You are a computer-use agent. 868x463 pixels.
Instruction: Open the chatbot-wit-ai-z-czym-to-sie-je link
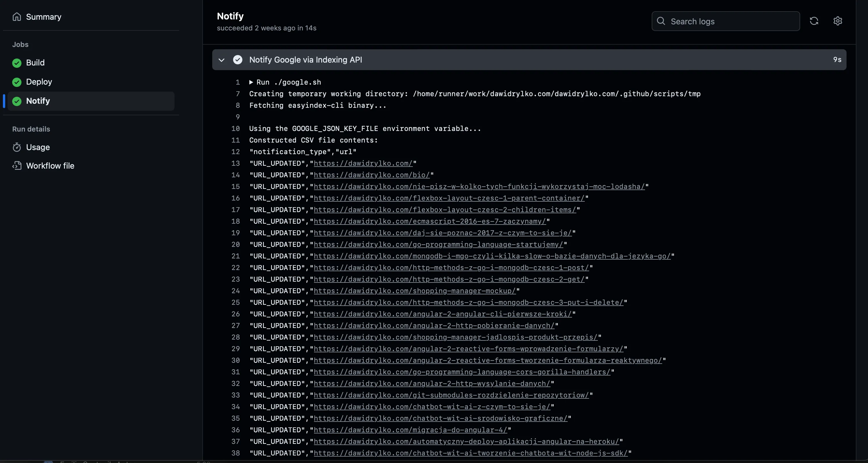[x=432, y=407]
